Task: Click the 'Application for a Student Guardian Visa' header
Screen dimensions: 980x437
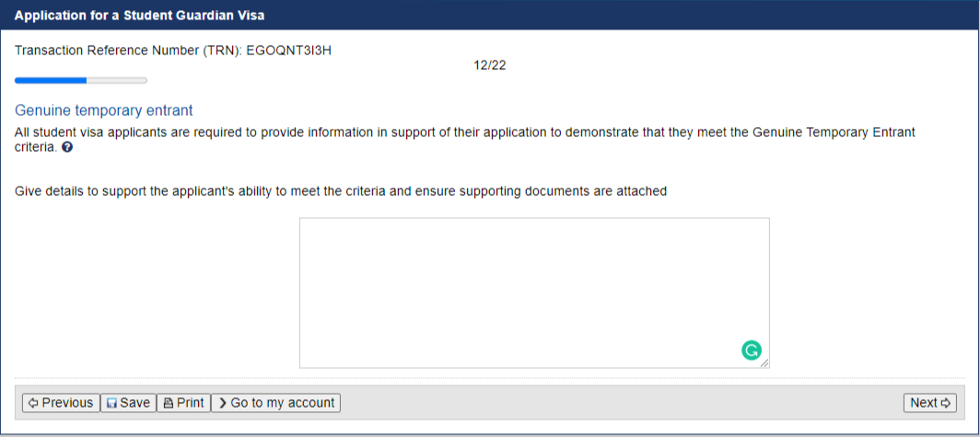Action: coord(139,16)
